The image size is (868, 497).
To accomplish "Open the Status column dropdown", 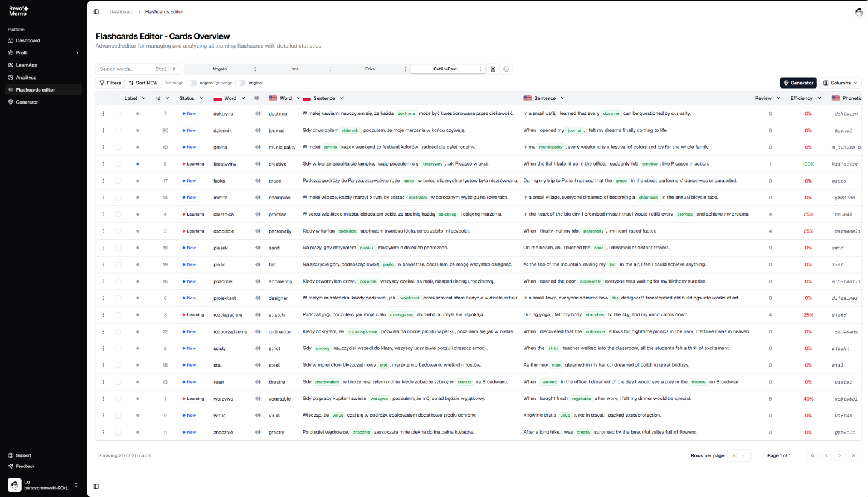I will [201, 98].
